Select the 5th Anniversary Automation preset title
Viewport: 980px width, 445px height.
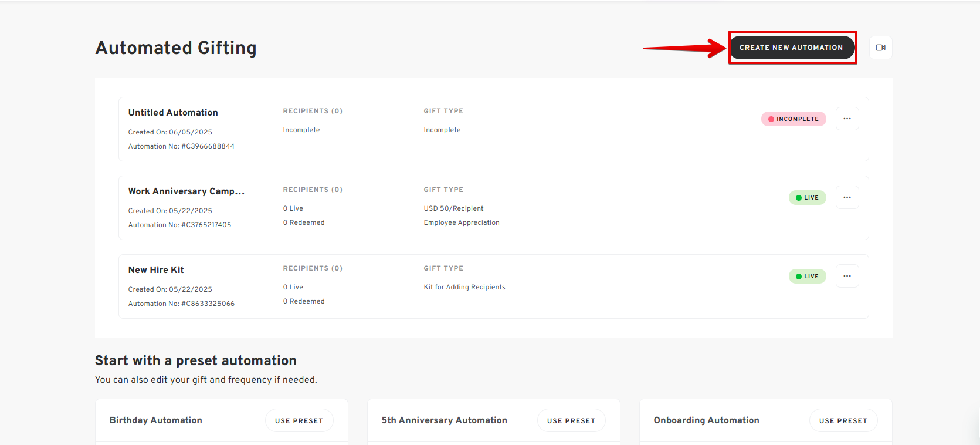[x=444, y=420]
